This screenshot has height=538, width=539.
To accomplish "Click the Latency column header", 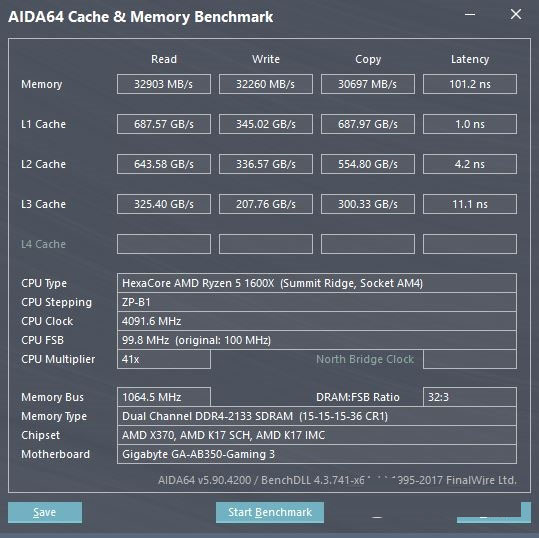I will [x=470, y=59].
